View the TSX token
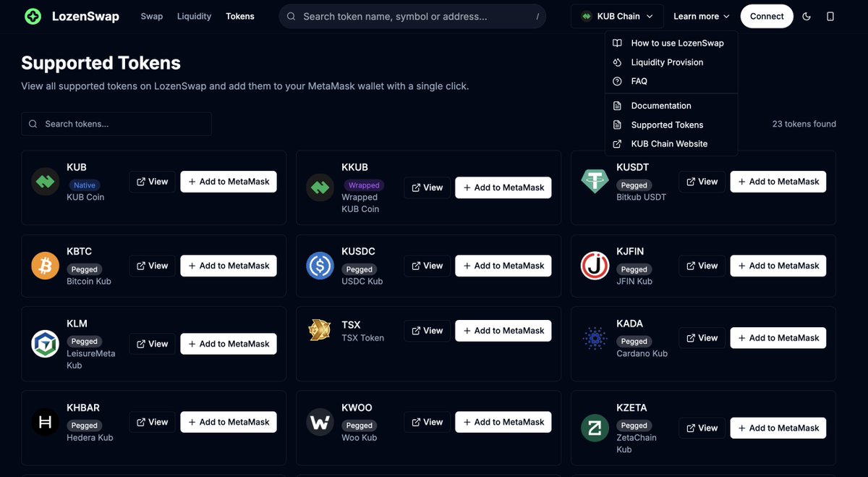This screenshot has height=477, width=868. coord(427,331)
